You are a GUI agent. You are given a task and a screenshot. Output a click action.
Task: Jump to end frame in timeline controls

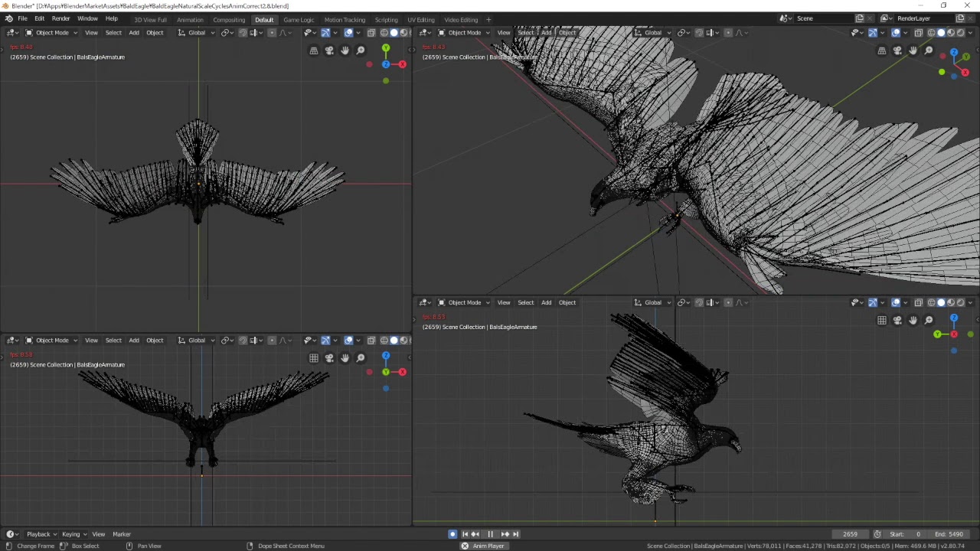[x=516, y=534]
